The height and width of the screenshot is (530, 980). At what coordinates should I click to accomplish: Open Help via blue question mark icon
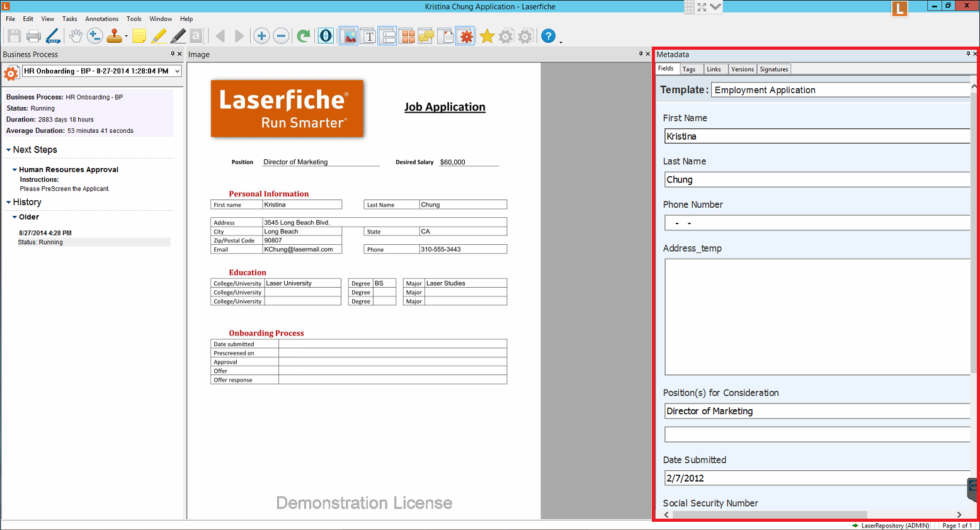pos(549,36)
